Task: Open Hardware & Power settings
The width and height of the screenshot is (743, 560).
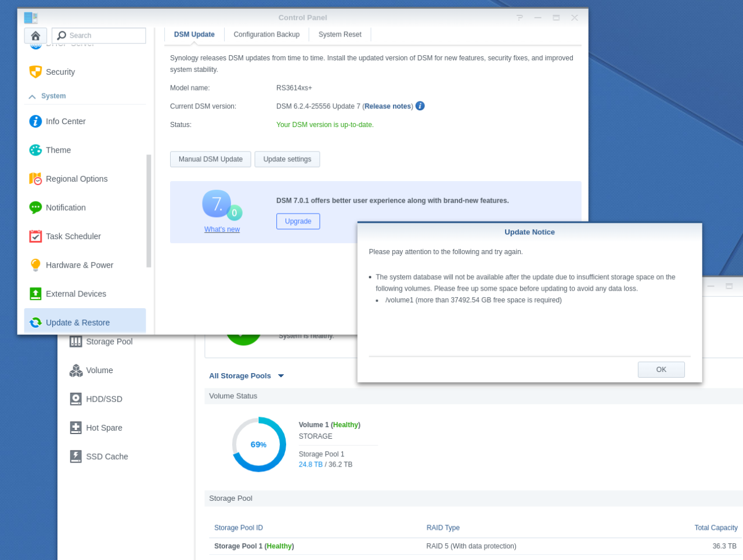Action: [79, 265]
